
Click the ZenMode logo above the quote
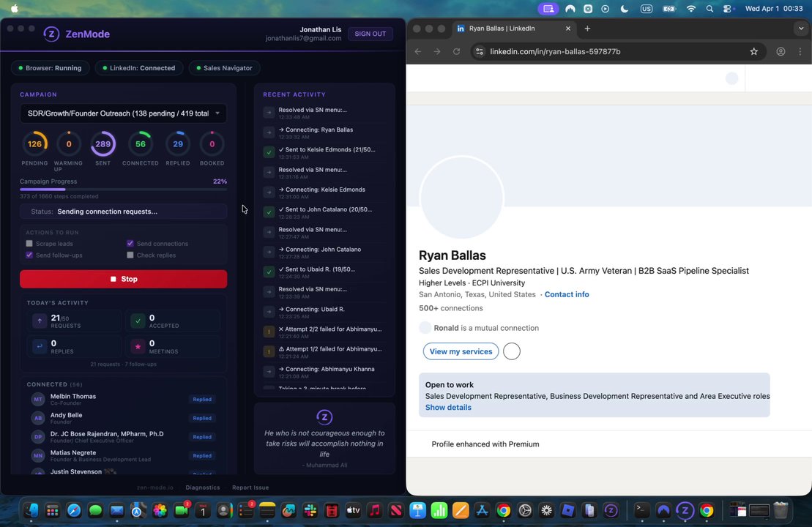[324, 417]
